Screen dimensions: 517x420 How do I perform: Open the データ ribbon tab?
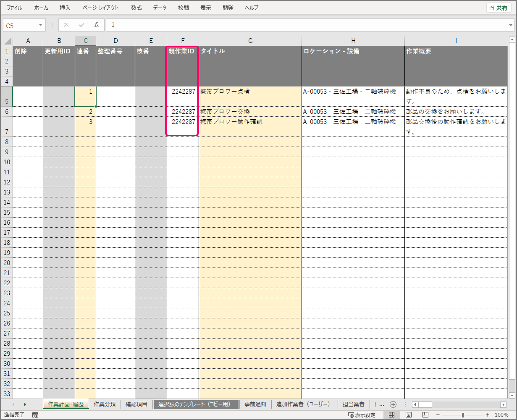[x=160, y=8]
